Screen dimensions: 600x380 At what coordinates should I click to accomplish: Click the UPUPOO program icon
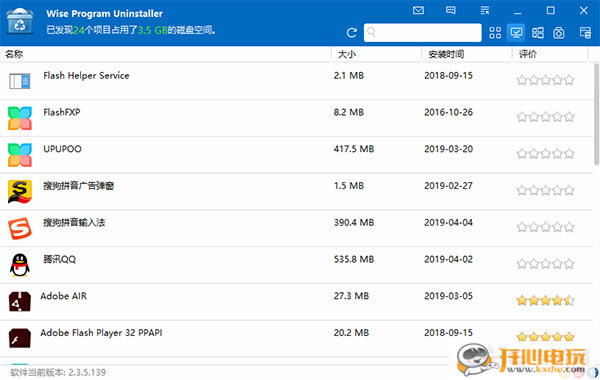[x=20, y=155]
